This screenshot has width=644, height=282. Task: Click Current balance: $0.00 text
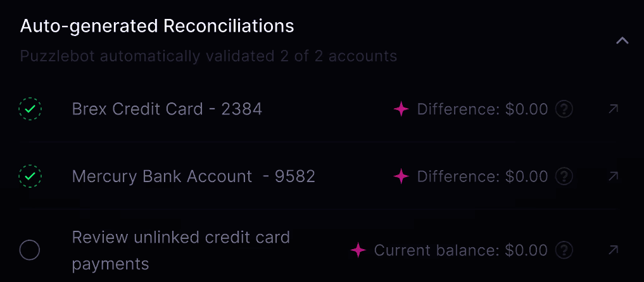pyautogui.click(x=460, y=250)
